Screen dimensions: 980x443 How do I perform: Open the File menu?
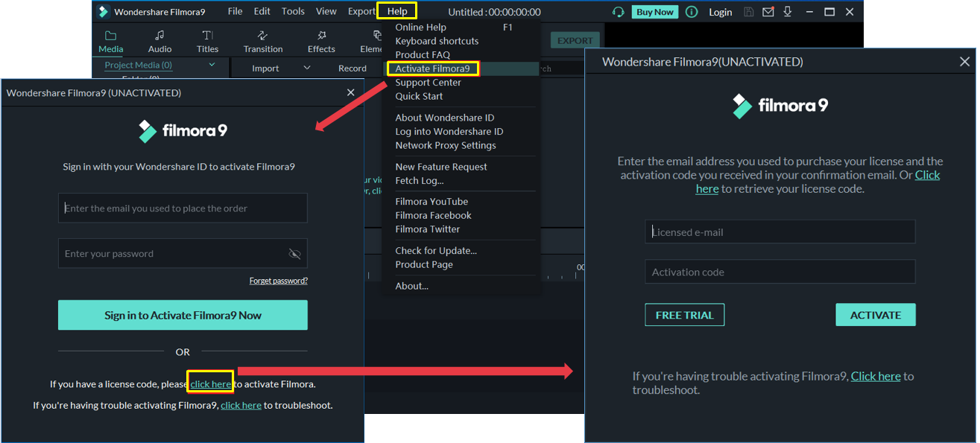235,11
